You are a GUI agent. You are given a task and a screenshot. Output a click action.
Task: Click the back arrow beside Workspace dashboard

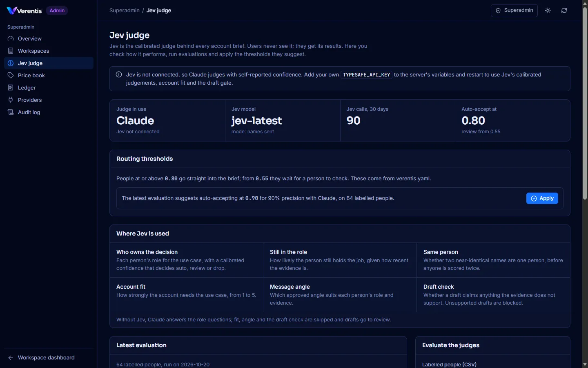click(x=11, y=358)
